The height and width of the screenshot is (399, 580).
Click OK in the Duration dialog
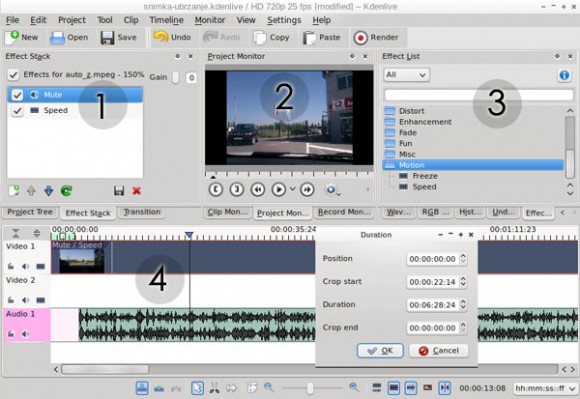380,351
